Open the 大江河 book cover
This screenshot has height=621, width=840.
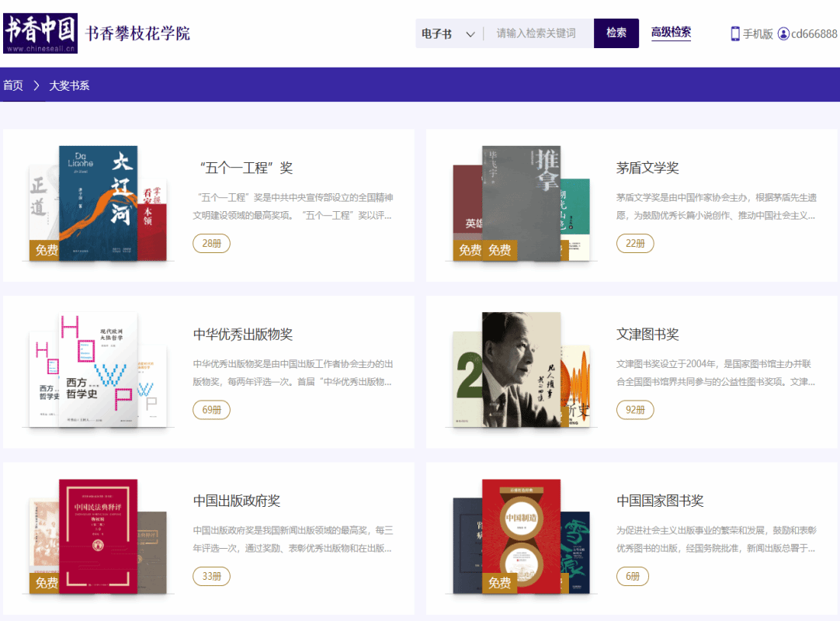point(99,203)
